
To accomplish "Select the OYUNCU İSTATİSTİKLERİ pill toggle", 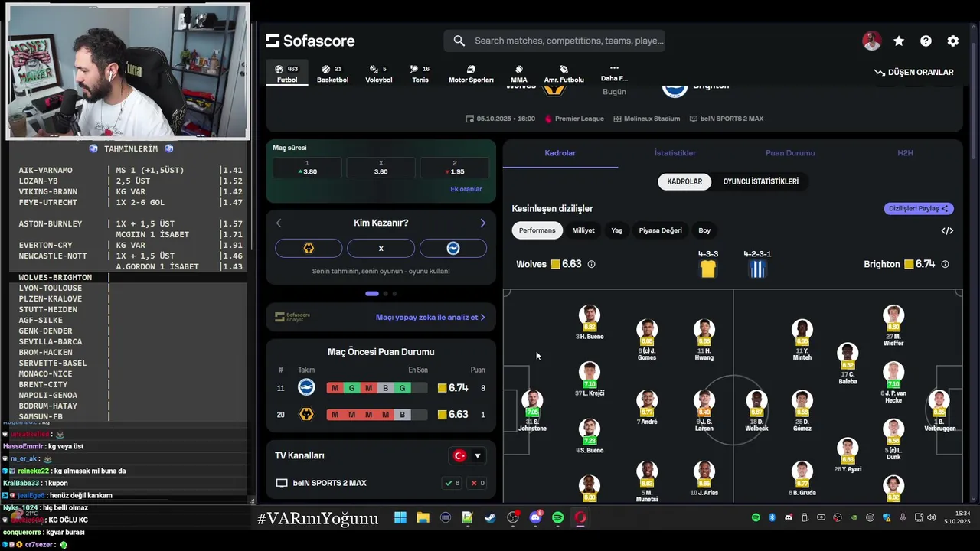I will [x=761, y=181].
